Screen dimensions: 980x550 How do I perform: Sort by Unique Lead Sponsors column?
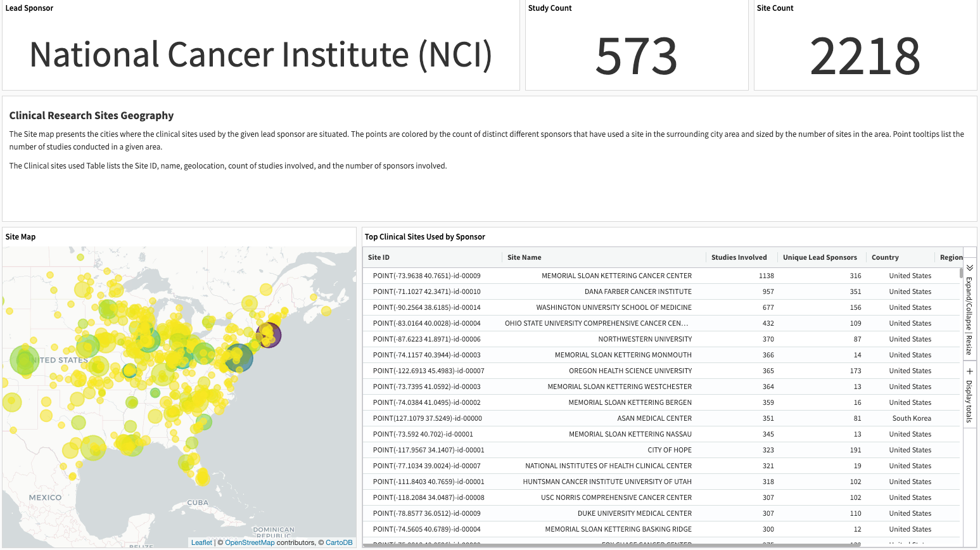(820, 257)
